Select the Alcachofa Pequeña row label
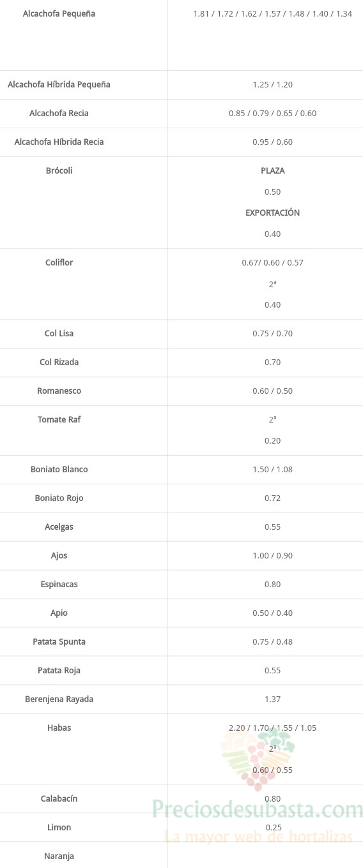 point(59,13)
